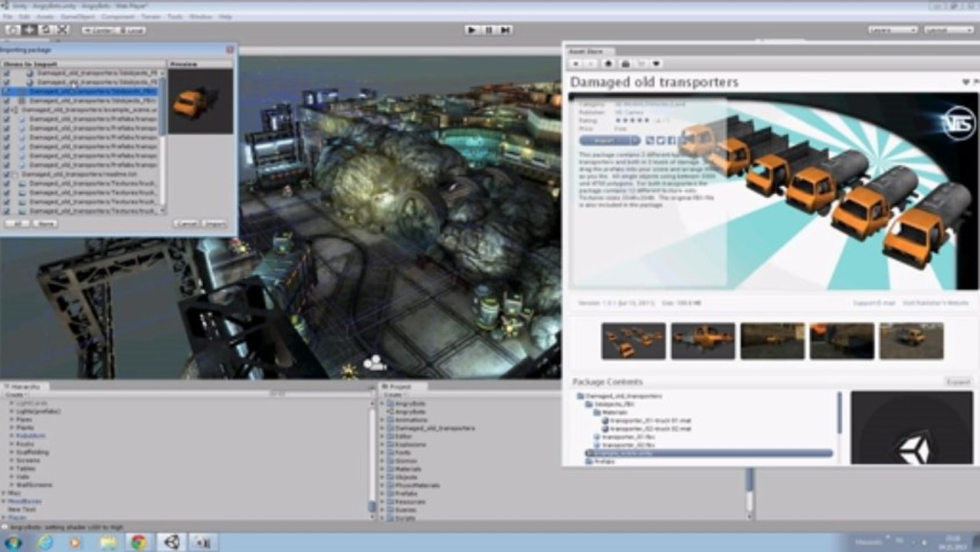Open Internet Explorer from the taskbar
The height and width of the screenshot is (552, 980).
(x=45, y=542)
